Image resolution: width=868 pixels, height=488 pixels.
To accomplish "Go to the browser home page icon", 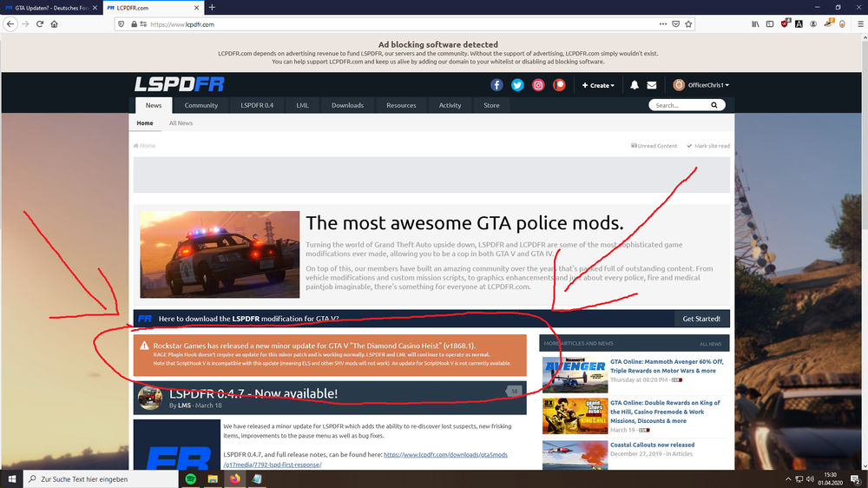I will click(54, 23).
